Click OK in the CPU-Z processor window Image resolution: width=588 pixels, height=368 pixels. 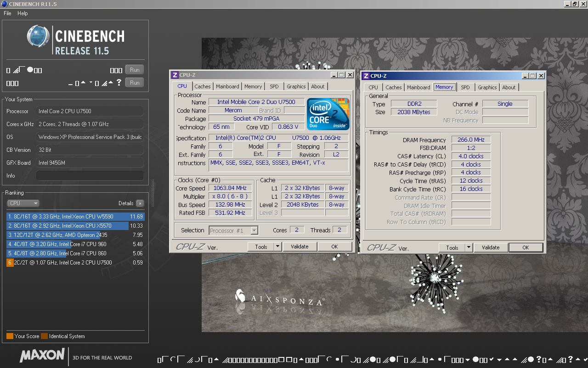coord(334,247)
